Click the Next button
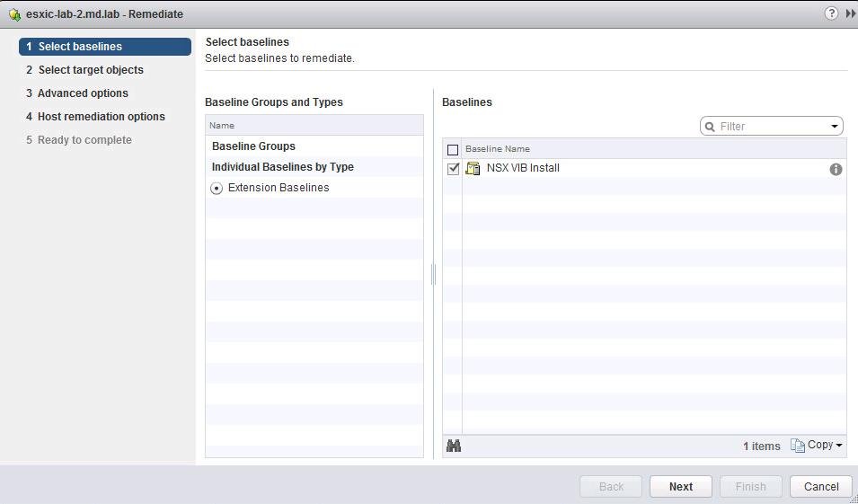Viewport: 858px width, 504px height. pos(681,487)
